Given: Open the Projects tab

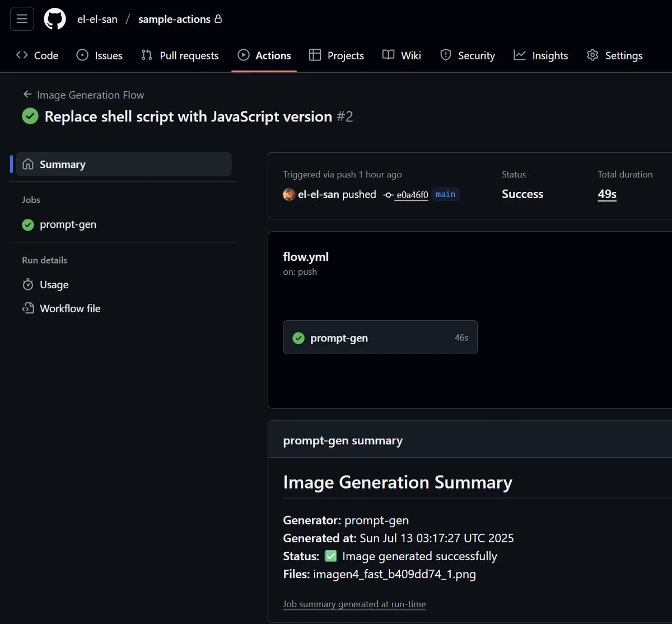Looking at the screenshot, I should (x=337, y=55).
